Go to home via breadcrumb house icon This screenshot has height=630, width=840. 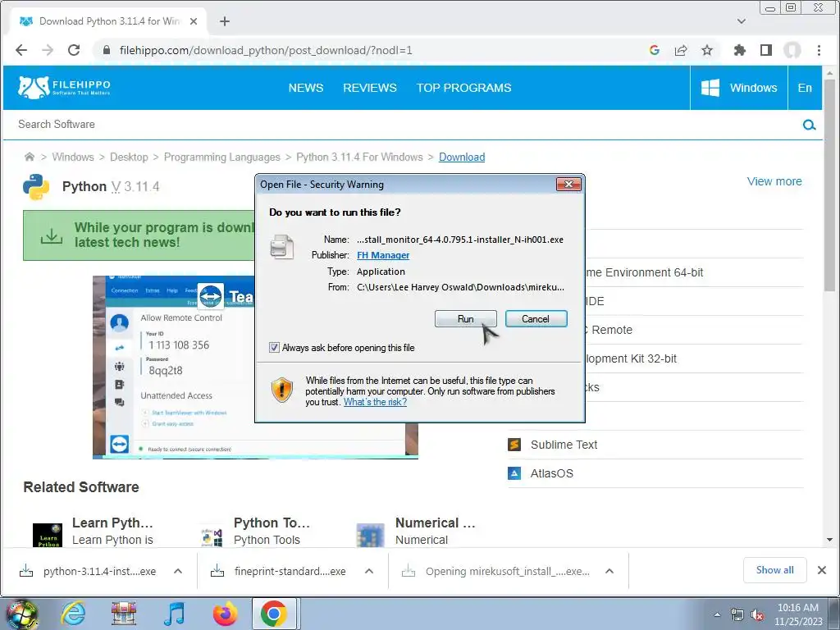click(30, 157)
